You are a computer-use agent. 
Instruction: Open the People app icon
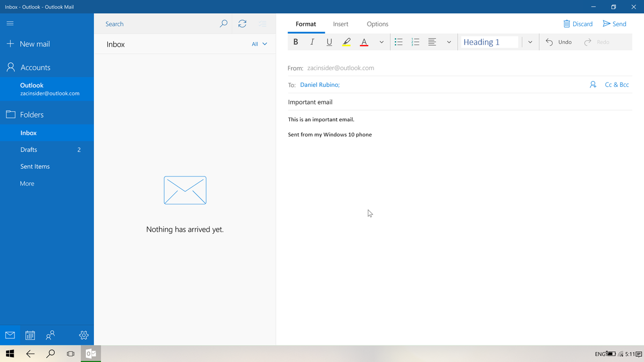tap(50, 335)
